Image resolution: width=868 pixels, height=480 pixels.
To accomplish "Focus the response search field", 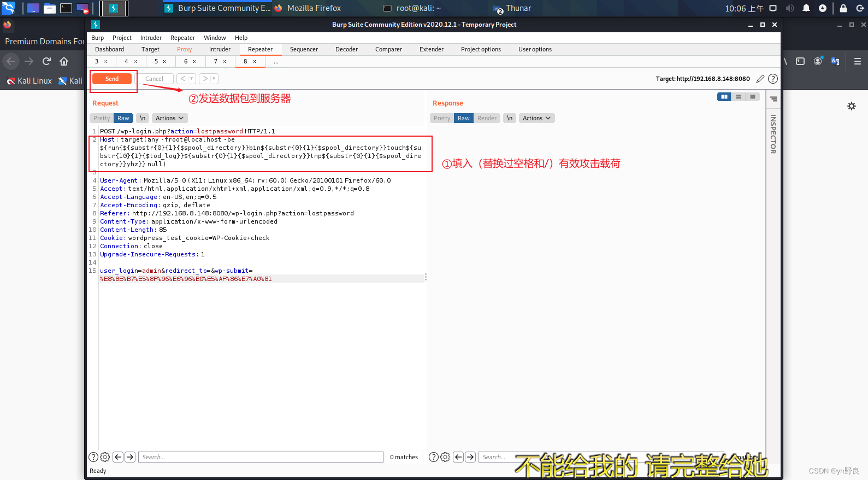I will click(601, 457).
